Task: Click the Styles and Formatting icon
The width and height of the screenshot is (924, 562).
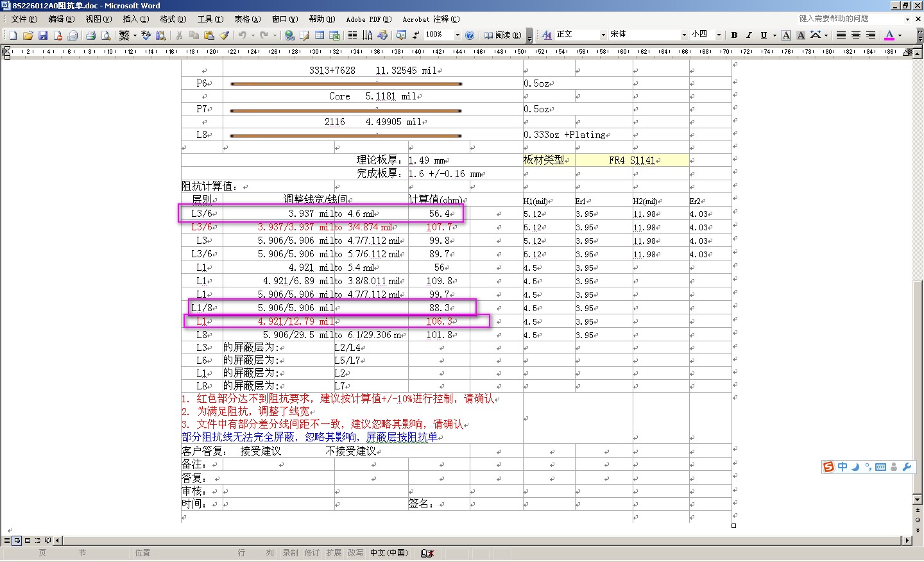Action: [547, 35]
